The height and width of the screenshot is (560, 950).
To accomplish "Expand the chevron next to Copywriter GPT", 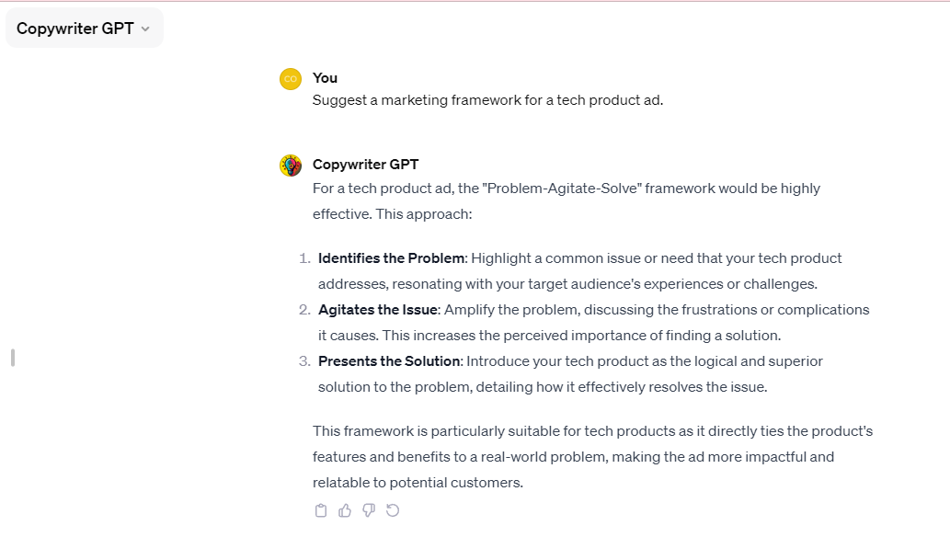I will pyautogui.click(x=145, y=29).
